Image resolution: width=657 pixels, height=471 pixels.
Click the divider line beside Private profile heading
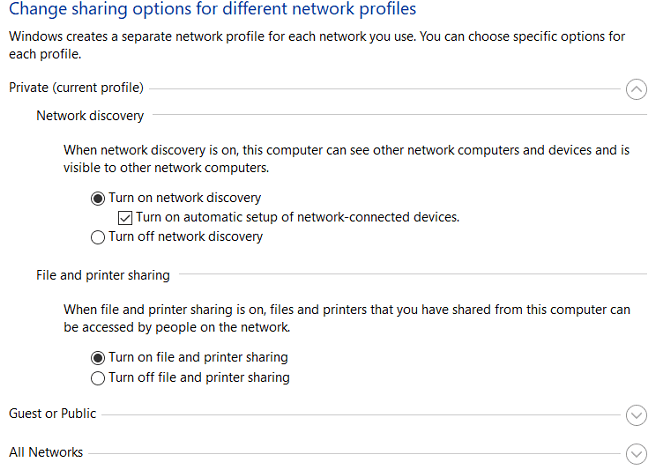click(x=385, y=89)
